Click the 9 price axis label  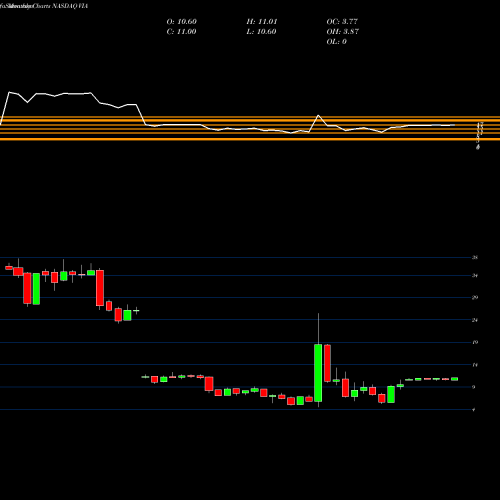(474, 387)
